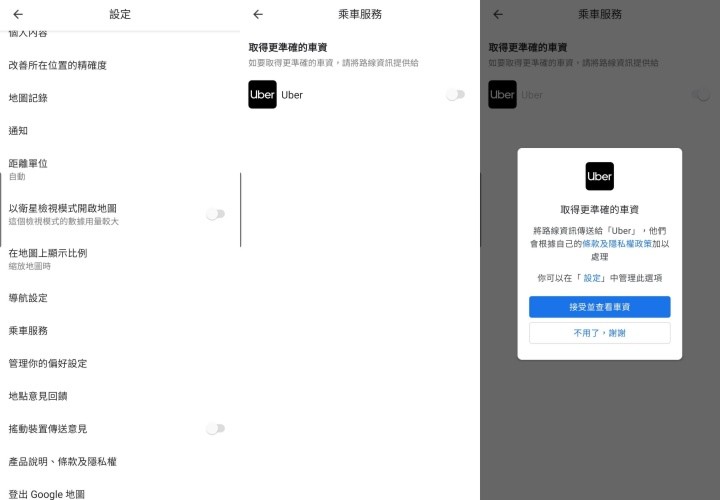
Task: Toggle 以衛星檢視模式開啟地圖 switch
Action: click(x=215, y=214)
